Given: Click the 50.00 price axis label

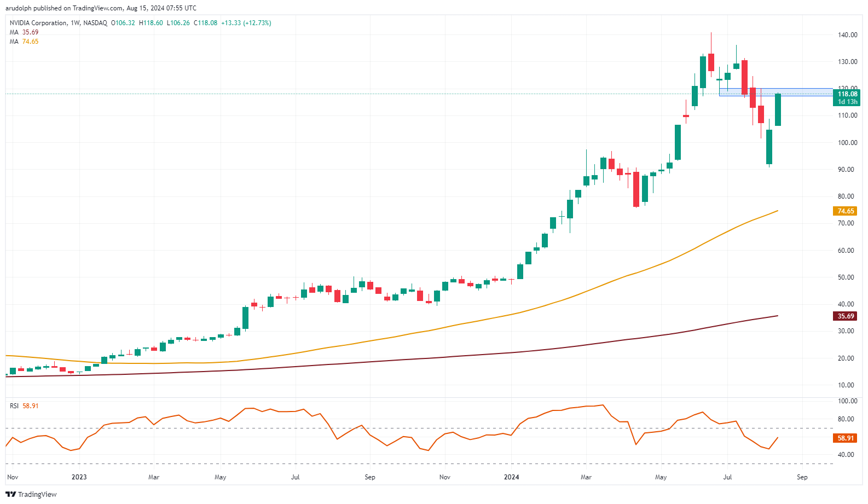Looking at the screenshot, I should pos(847,277).
